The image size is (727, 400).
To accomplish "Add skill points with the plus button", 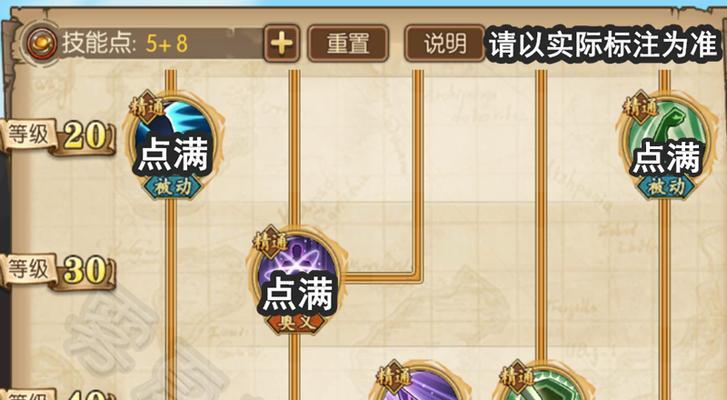I will (281, 44).
